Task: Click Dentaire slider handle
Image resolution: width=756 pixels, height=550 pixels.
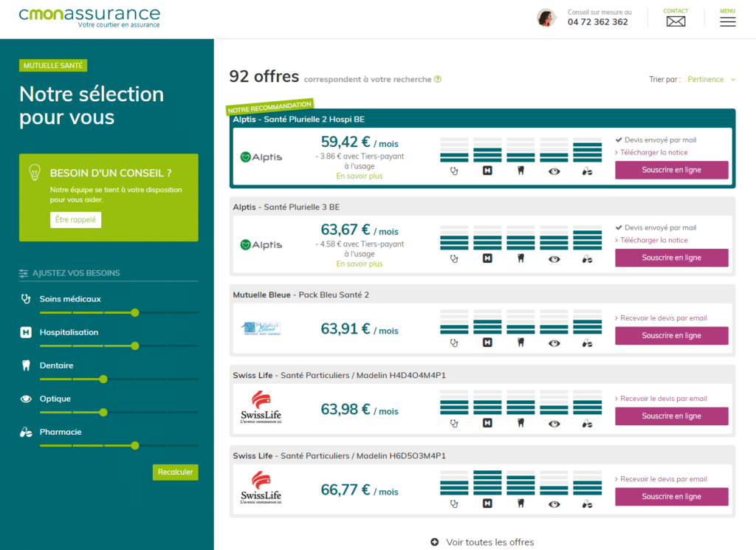Action: (103, 379)
